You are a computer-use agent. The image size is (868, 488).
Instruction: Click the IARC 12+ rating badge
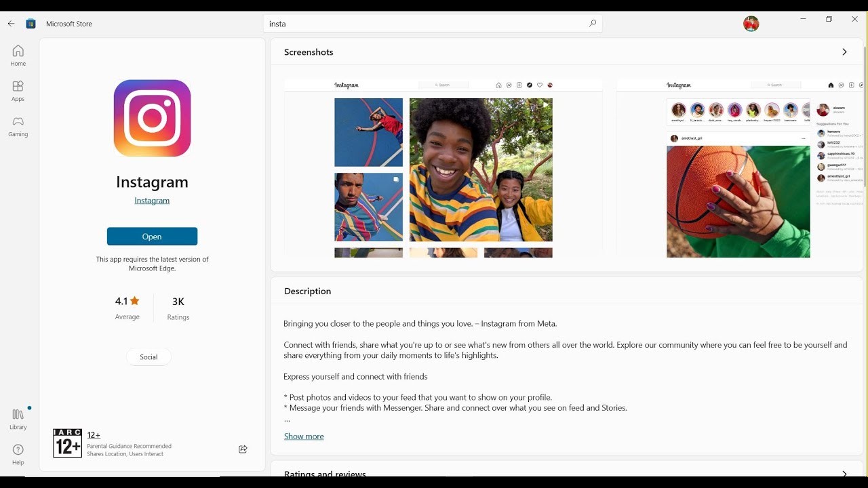tap(68, 443)
